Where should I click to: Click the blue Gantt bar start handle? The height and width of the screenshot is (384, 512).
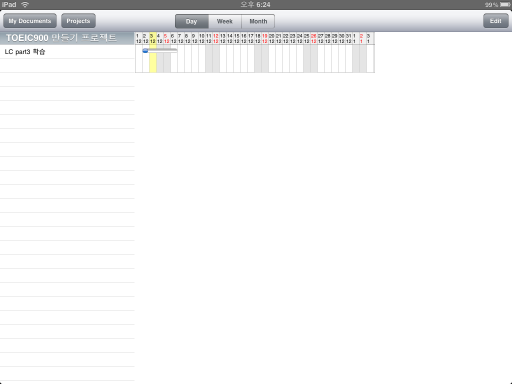coord(145,51)
